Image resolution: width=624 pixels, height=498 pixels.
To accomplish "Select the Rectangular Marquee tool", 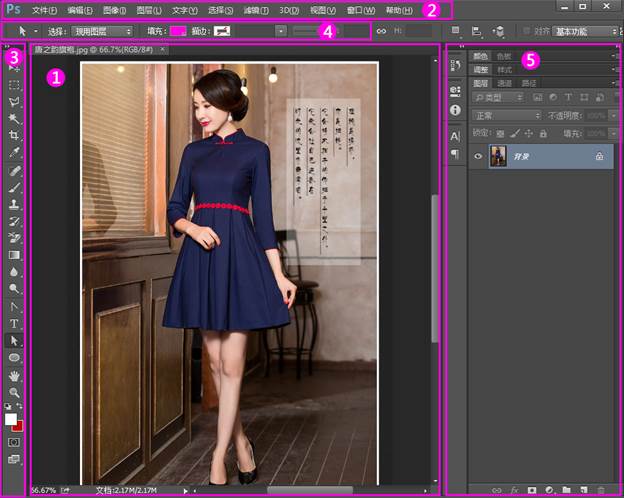I will pyautogui.click(x=14, y=85).
